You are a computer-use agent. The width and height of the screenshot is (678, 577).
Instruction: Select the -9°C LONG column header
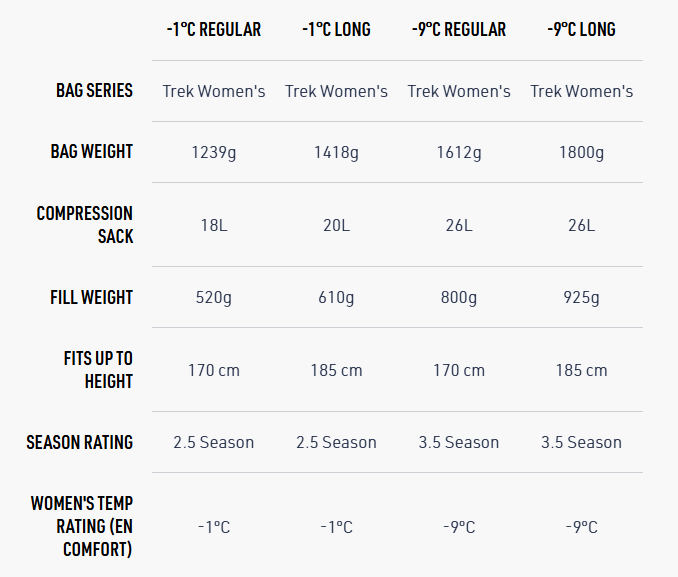coord(581,30)
